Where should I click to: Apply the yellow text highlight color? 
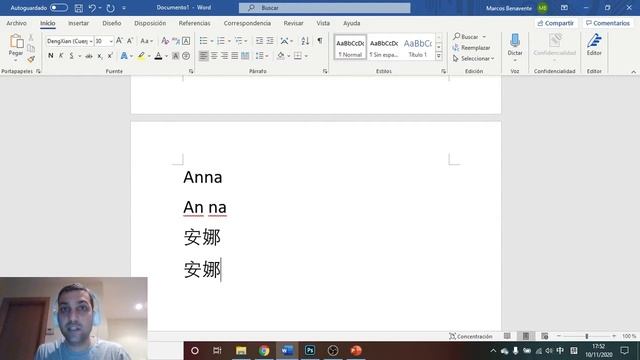point(141,56)
